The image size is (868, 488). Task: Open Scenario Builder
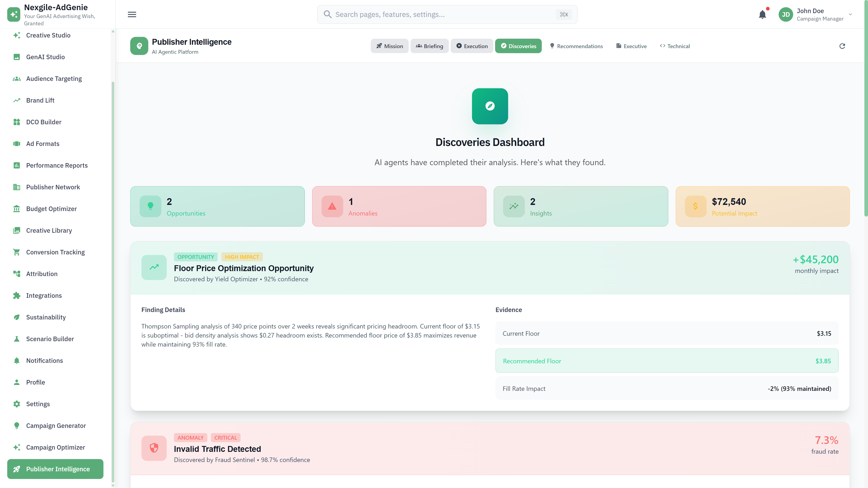(50, 339)
